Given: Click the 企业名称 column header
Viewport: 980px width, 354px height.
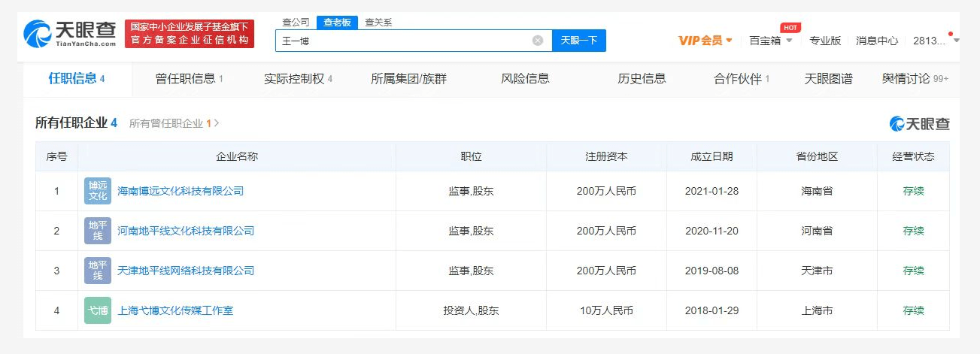Looking at the screenshot, I should 237,156.
